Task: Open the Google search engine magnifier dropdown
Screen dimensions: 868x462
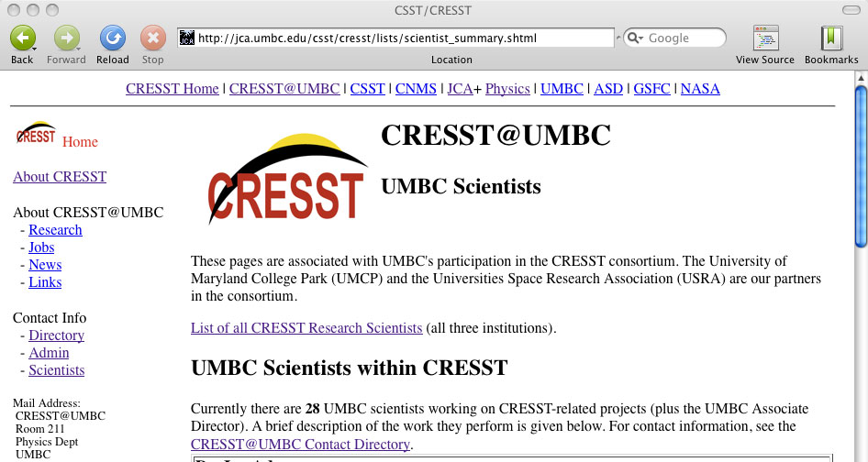Action: pyautogui.click(x=635, y=38)
